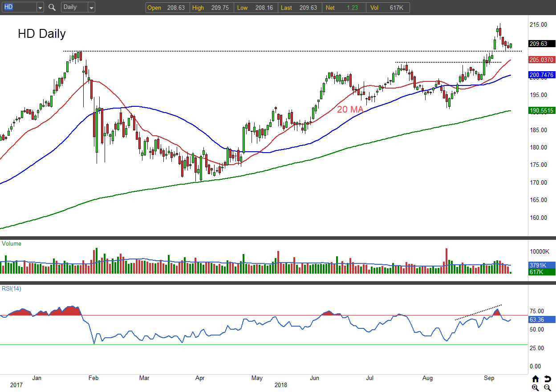Click the Feb month label on time axis
This screenshot has height=392, width=556.
click(93, 378)
